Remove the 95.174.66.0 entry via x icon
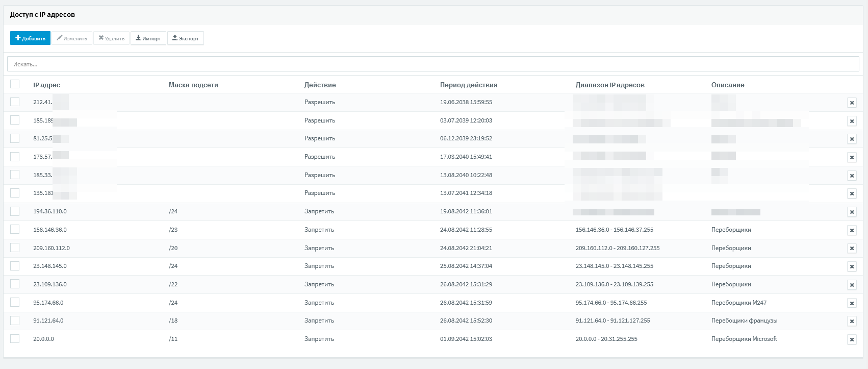Image resolution: width=868 pixels, height=369 pixels. [852, 303]
